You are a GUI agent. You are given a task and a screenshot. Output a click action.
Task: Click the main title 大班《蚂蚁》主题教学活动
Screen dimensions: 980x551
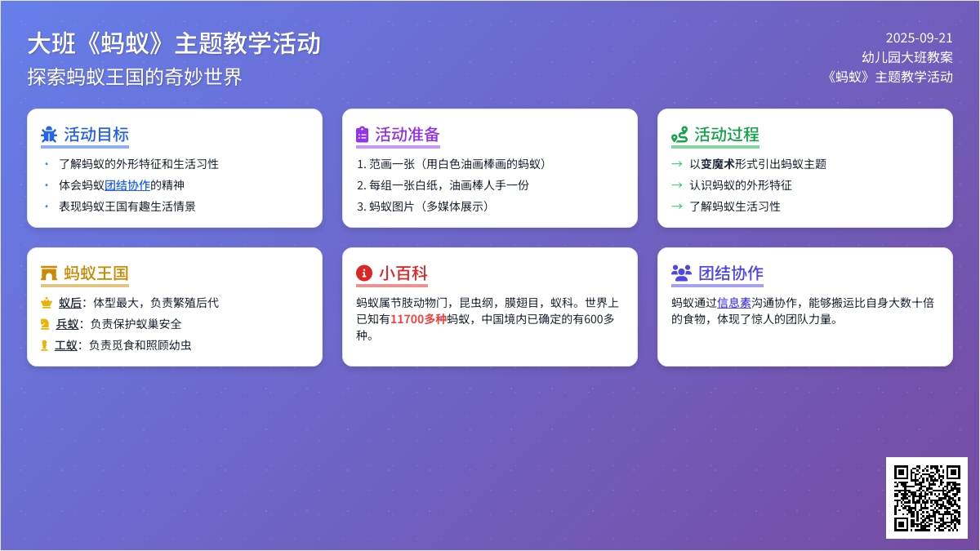pos(174,43)
